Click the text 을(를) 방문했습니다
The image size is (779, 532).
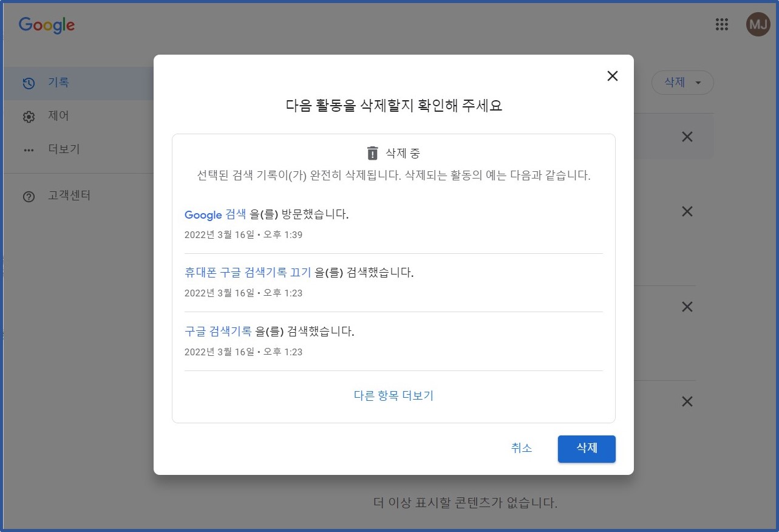(x=299, y=214)
